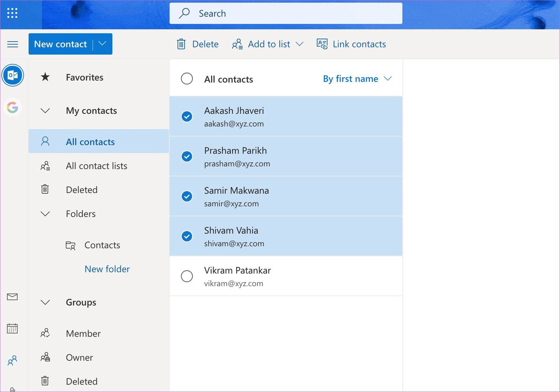
Task: Click the New folder link
Action: (107, 269)
